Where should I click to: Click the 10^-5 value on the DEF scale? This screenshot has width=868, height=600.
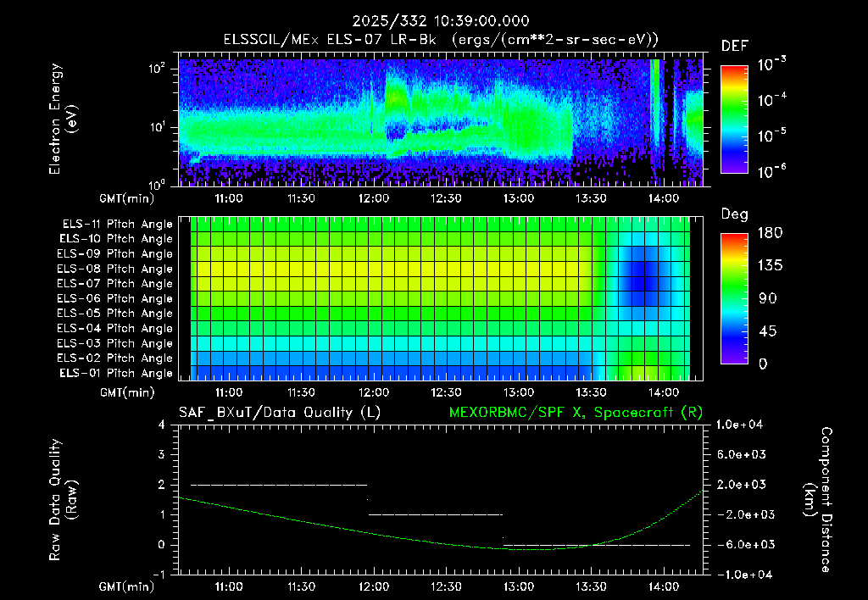[x=771, y=136]
